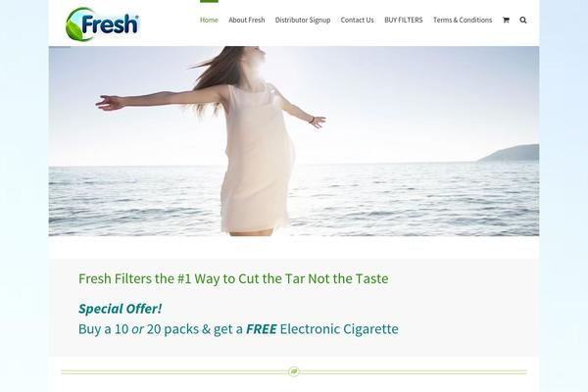Click the 'Buy a 10 or 20 packs' text
The height and width of the screenshot is (392, 588).
140,329
